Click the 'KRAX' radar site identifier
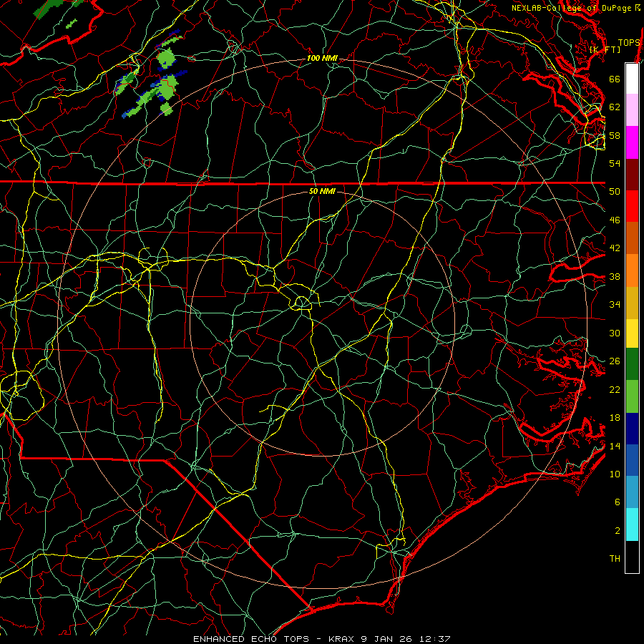The width and height of the screenshot is (644, 644). click(341, 639)
